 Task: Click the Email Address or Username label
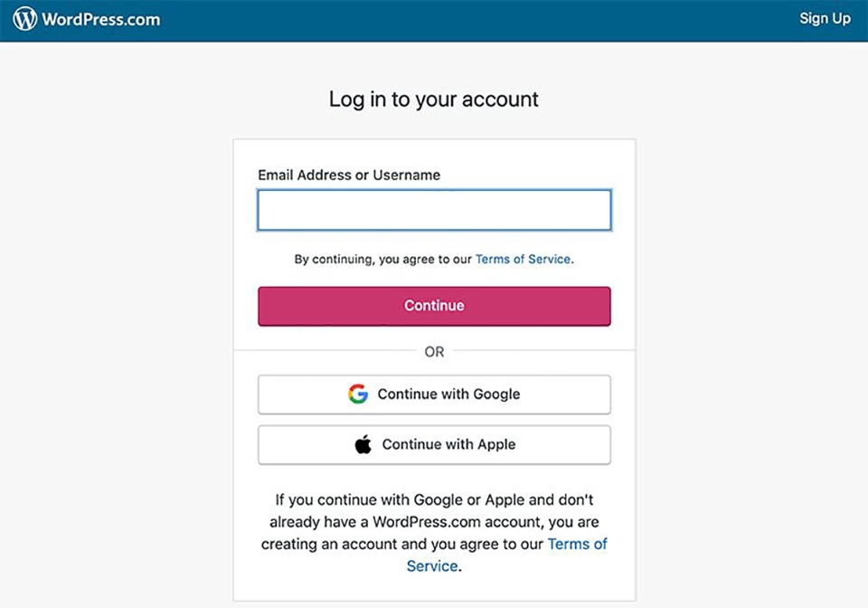pos(349,175)
